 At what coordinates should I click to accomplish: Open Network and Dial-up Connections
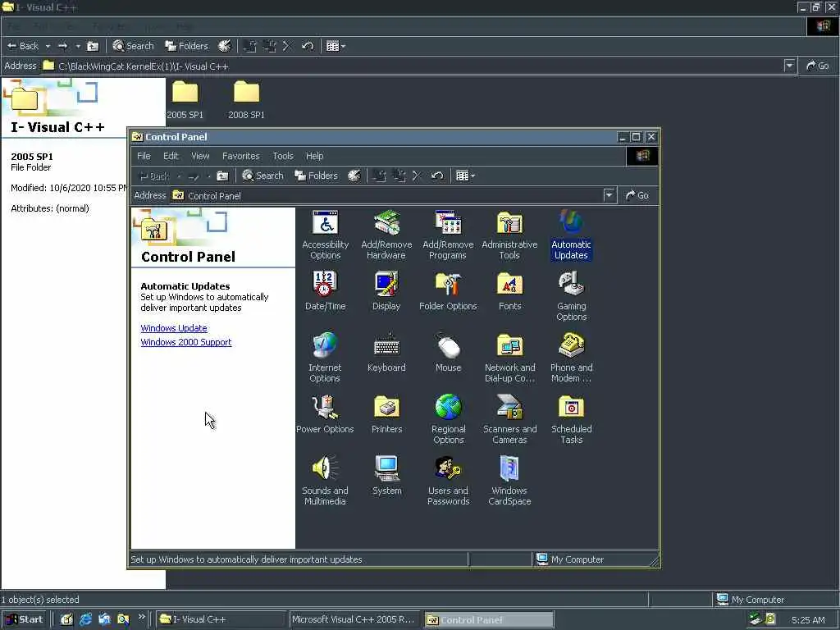coord(509,358)
